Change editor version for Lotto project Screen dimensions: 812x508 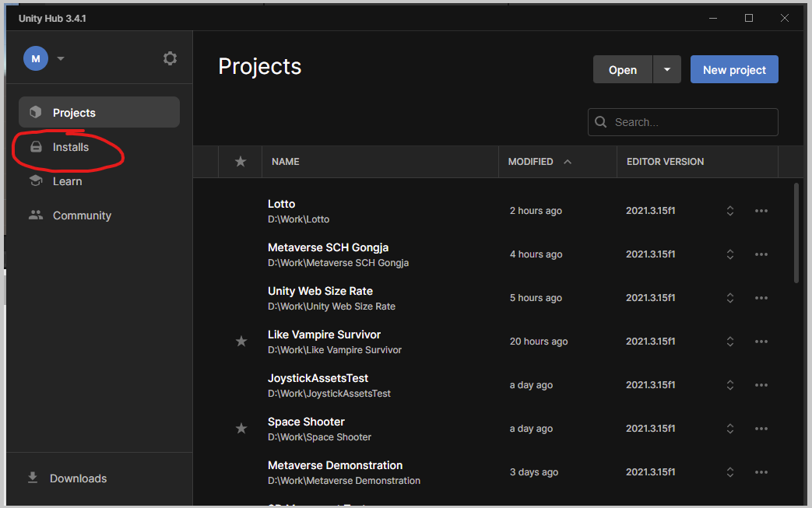(730, 211)
